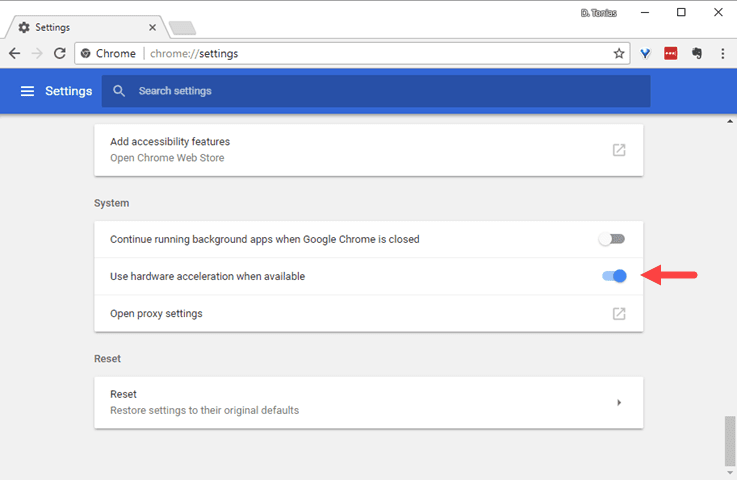Click the search magnifier icon
This screenshot has width=737, height=480.
click(119, 91)
